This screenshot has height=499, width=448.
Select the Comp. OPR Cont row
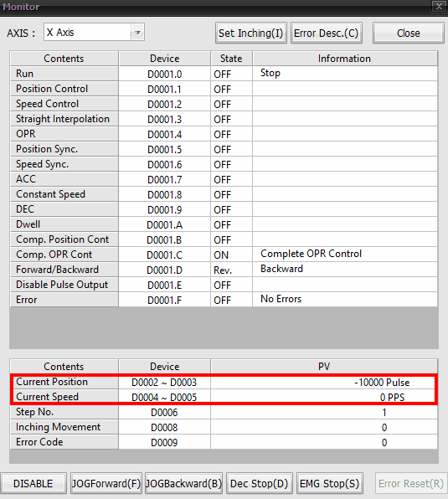pos(64,255)
